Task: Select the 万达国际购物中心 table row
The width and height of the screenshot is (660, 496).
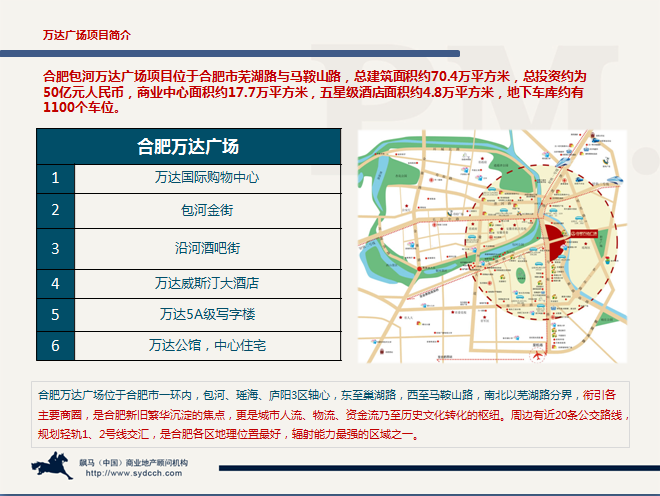Action: (x=207, y=178)
